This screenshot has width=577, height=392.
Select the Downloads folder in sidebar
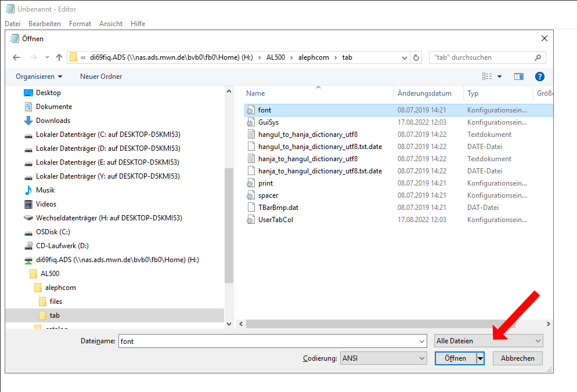tap(53, 121)
